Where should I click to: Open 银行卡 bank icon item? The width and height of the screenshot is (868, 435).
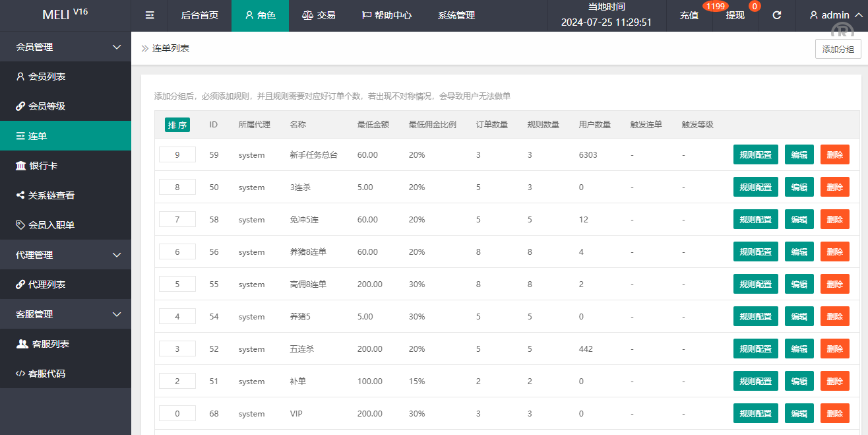tap(36, 166)
